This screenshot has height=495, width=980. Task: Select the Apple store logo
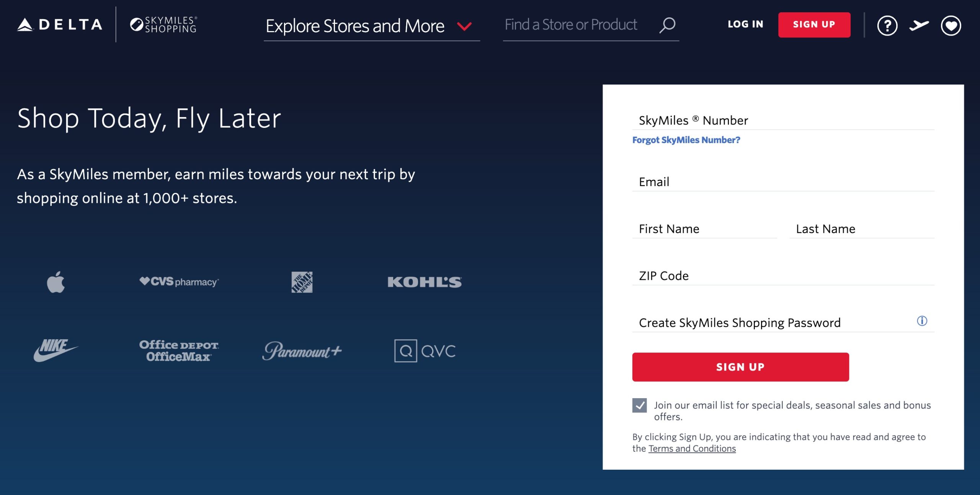pyautogui.click(x=56, y=282)
